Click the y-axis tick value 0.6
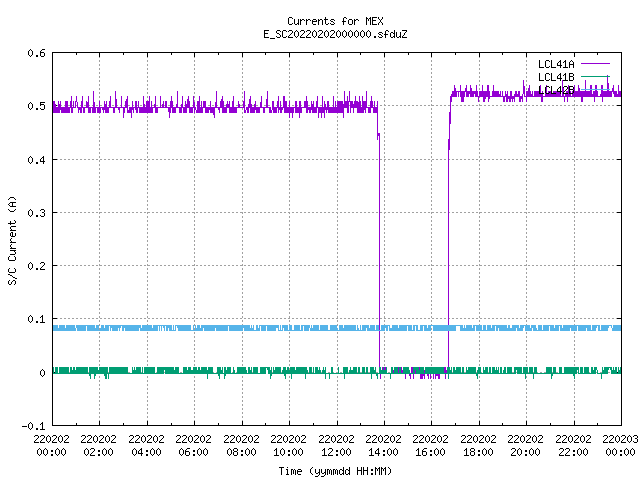 (37, 53)
